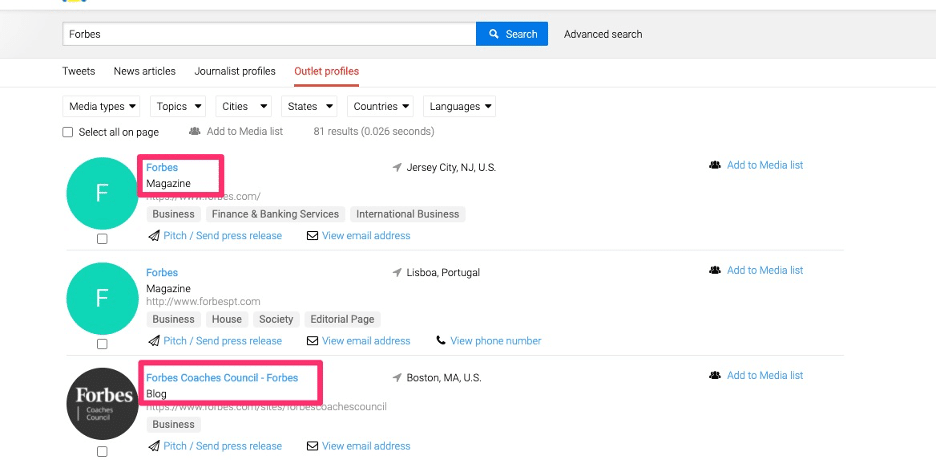Click phone icon beside View phone number
Screen dimensions: 936x460
click(441, 341)
